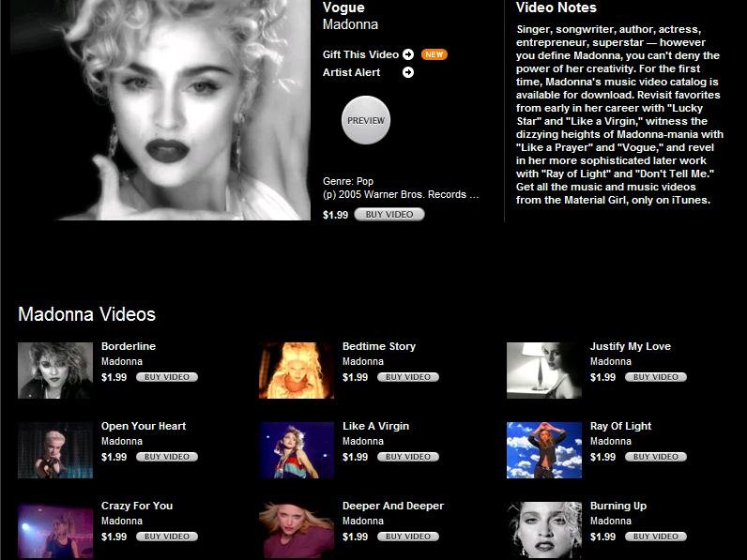Buy the Like A Virgin video
Viewport: 747px width, 560px height.
tap(408, 457)
